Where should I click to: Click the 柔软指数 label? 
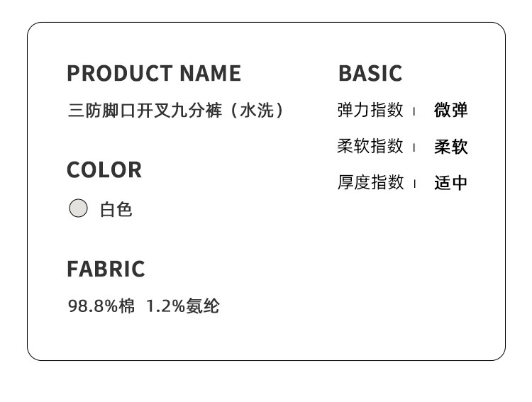[x=370, y=146]
